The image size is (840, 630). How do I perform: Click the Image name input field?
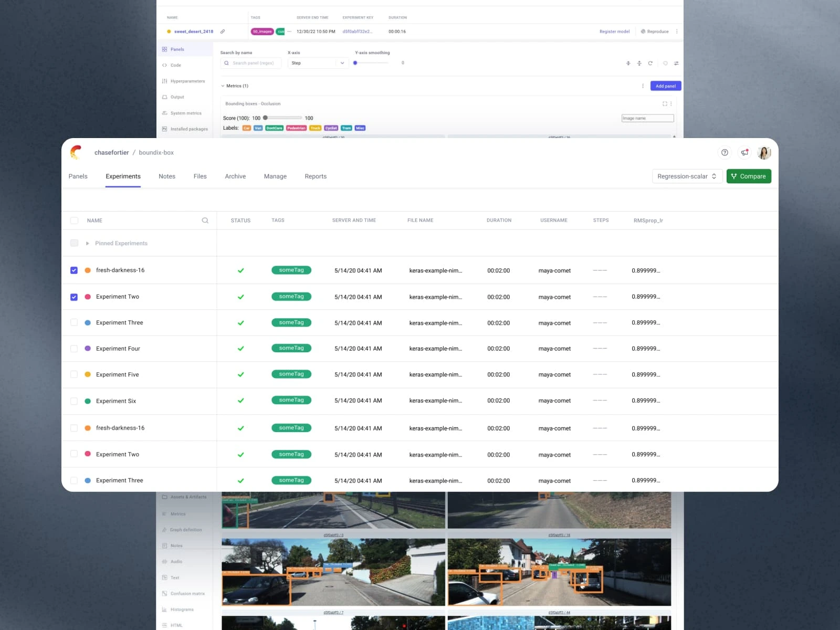pos(647,118)
